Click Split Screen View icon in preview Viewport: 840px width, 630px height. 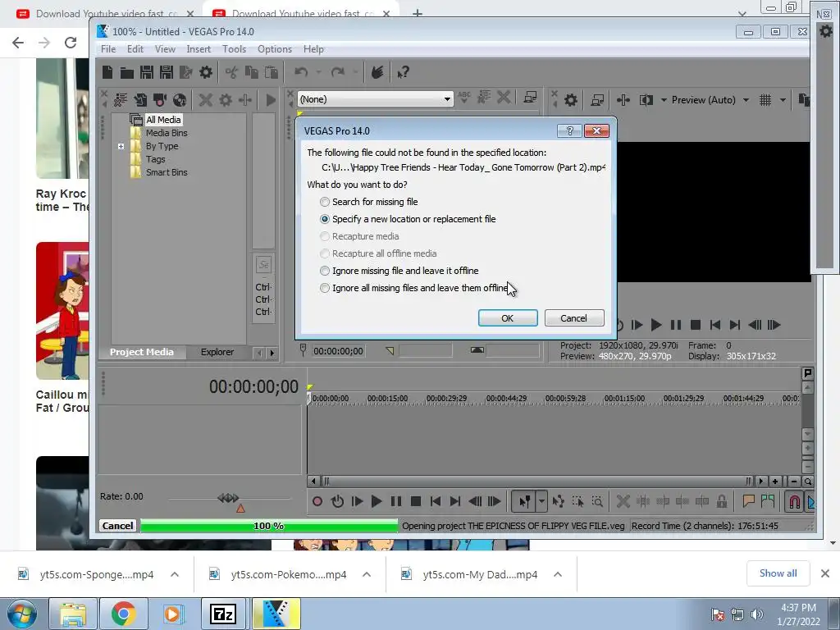coord(646,99)
